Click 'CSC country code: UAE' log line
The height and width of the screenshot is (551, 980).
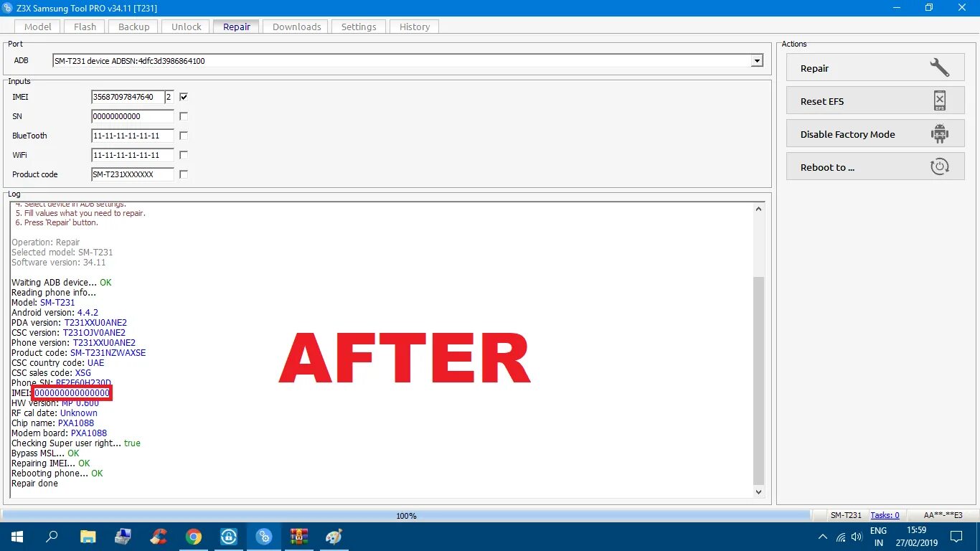point(57,363)
